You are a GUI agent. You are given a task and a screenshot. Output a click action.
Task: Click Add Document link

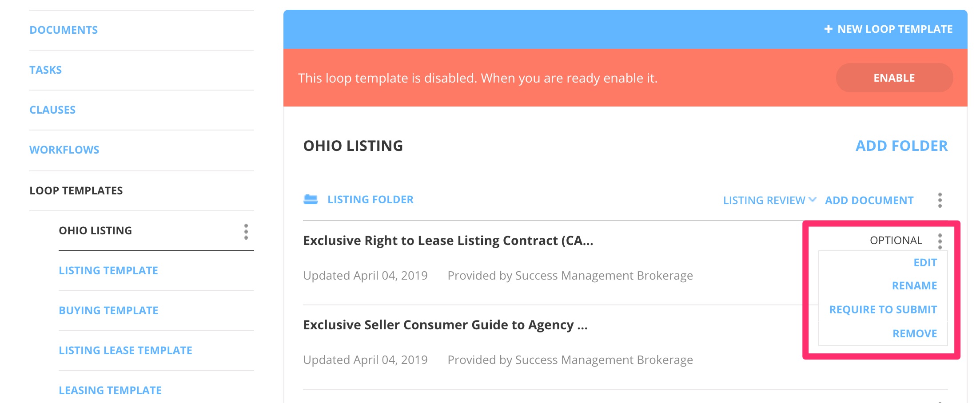pyautogui.click(x=869, y=201)
